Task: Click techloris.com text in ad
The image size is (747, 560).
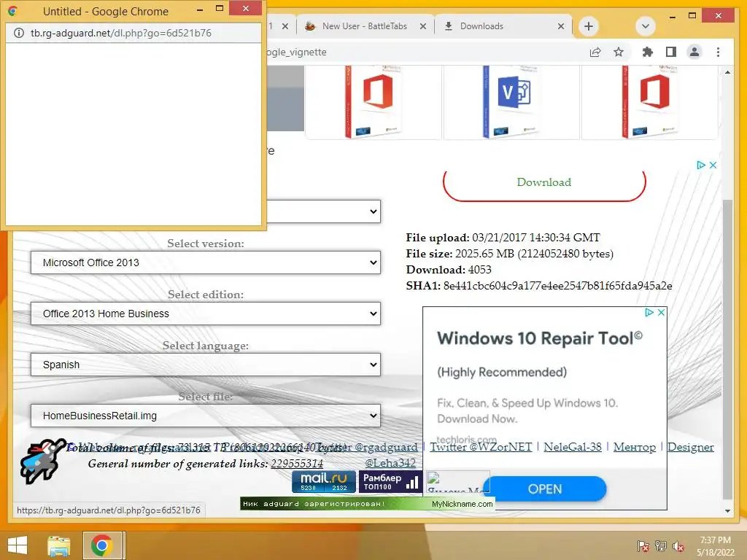Action: coord(466,439)
